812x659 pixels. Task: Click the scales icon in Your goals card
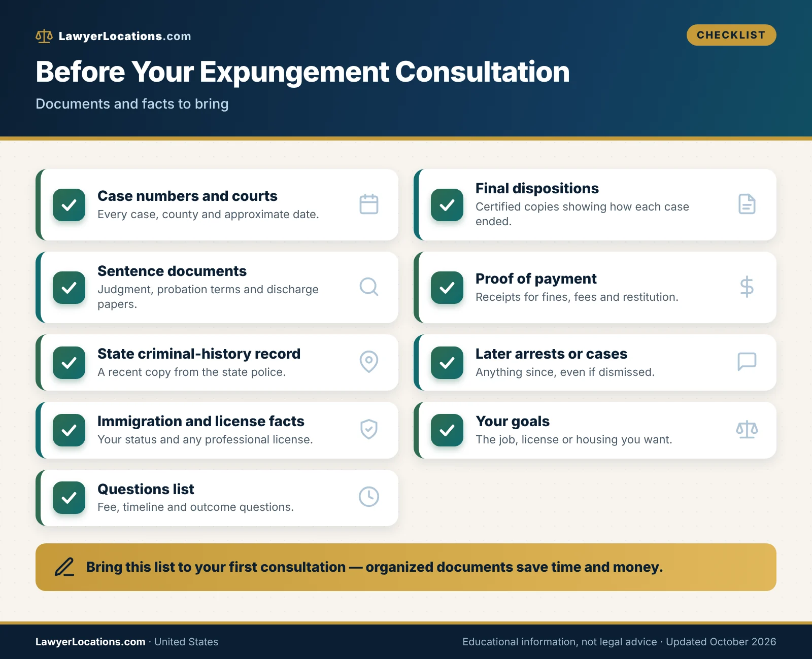(747, 430)
